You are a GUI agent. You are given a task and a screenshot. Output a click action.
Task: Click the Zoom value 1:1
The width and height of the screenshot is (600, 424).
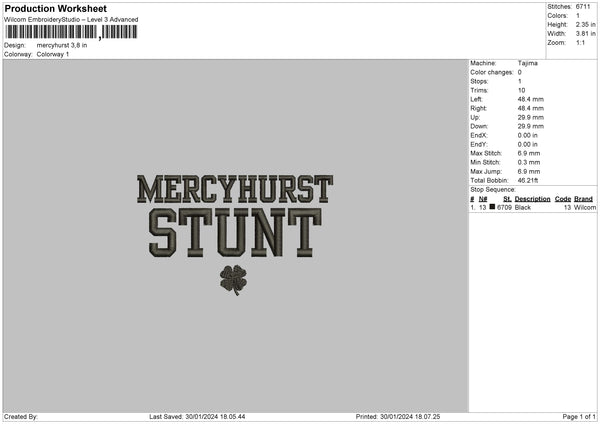[x=580, y=43]
